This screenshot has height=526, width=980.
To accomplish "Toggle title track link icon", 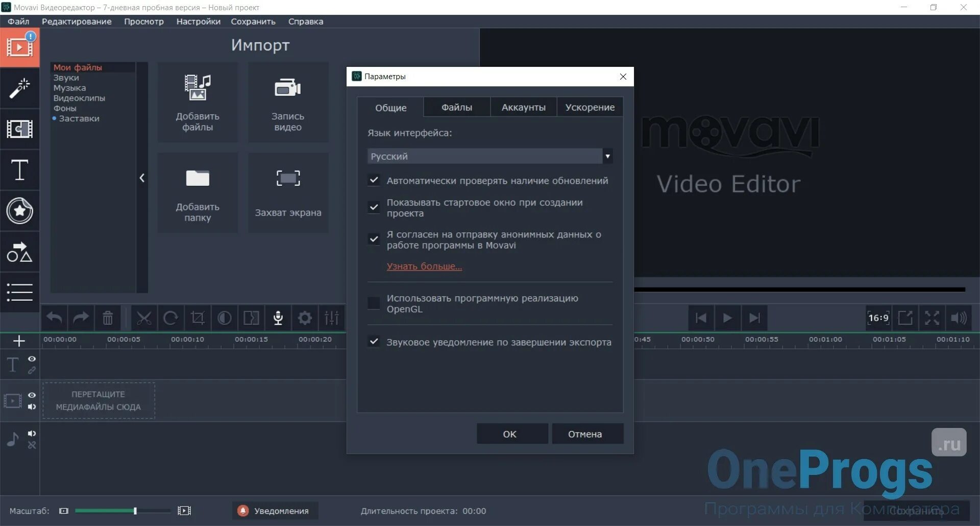I will point(32,370).
